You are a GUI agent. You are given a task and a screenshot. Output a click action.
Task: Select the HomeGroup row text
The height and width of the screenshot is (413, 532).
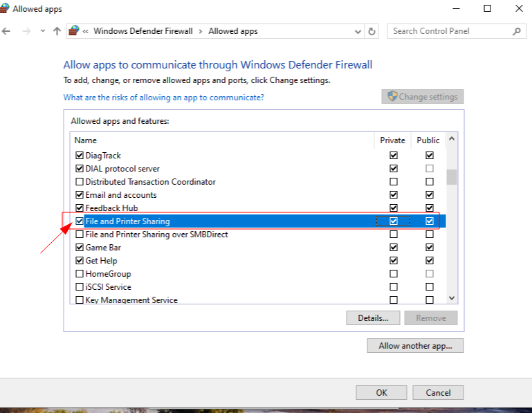pyautogui.click(x=108, y=274)
